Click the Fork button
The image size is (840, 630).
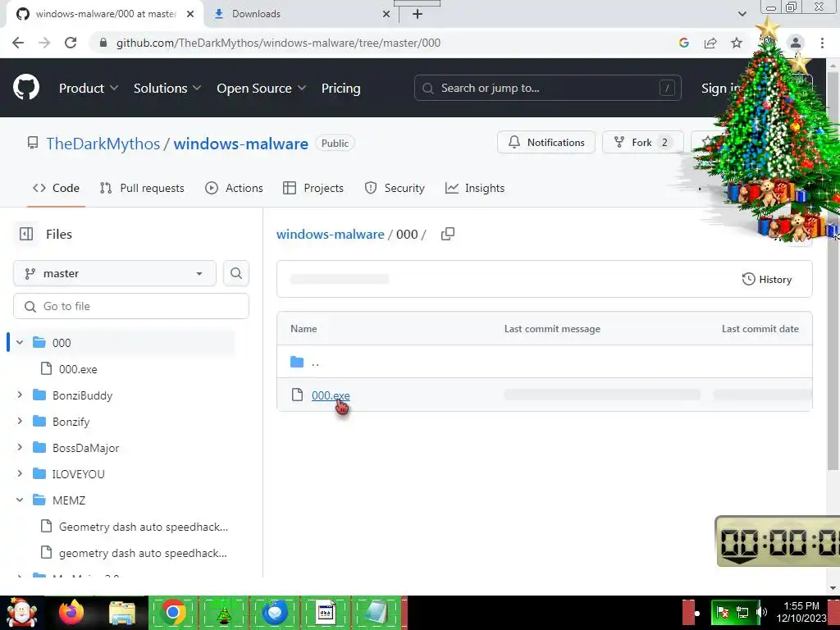point(643,143)
